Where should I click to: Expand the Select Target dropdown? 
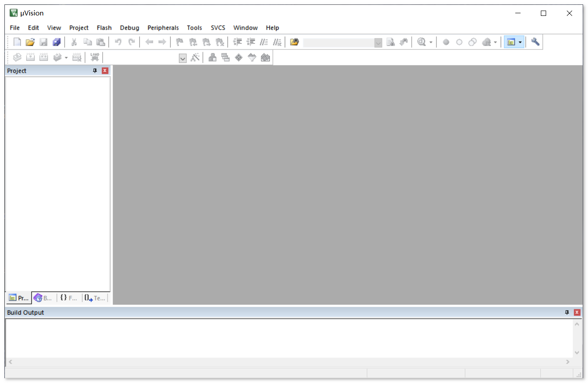click(183, 58)
